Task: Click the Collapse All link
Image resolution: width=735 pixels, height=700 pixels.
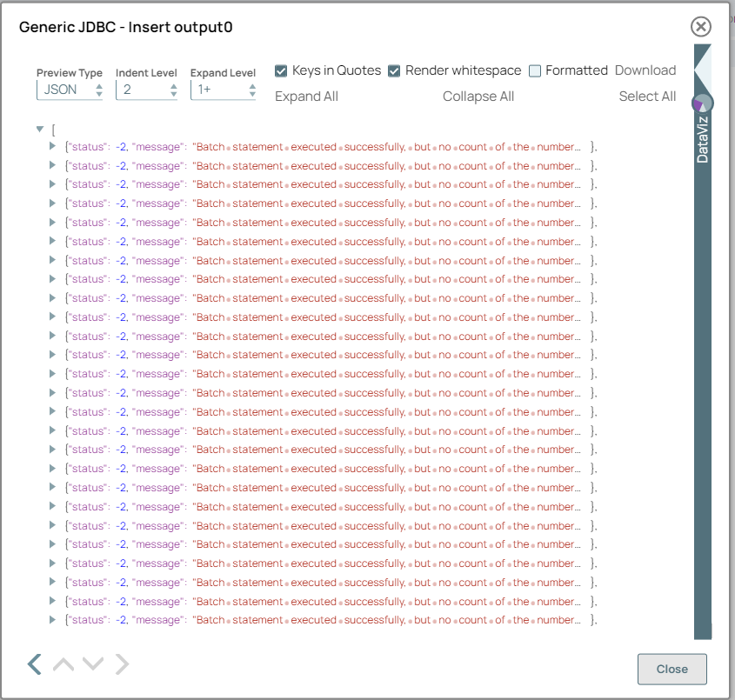Action: click(478, 97)
